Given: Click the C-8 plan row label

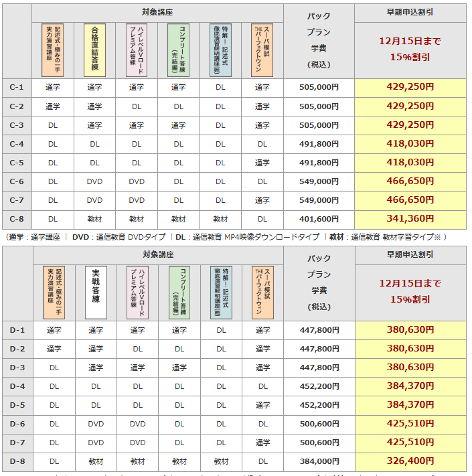Looking at the screenshot, I should point(17,219).
